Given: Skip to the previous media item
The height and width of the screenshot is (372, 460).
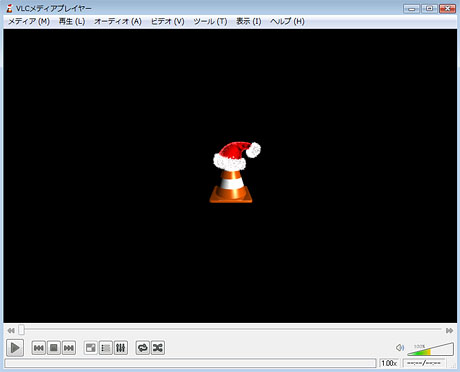Looking at the screenshot, I should [38, 348].
